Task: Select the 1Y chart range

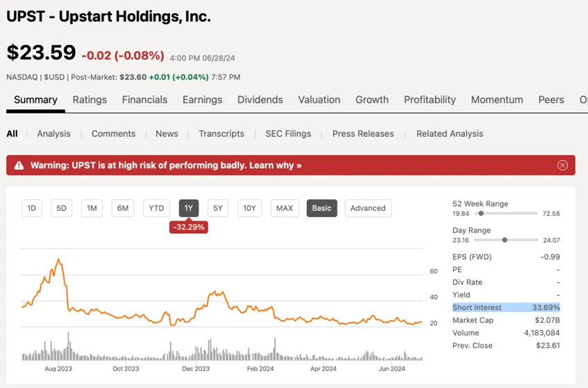Action: (x=189, y=208)
